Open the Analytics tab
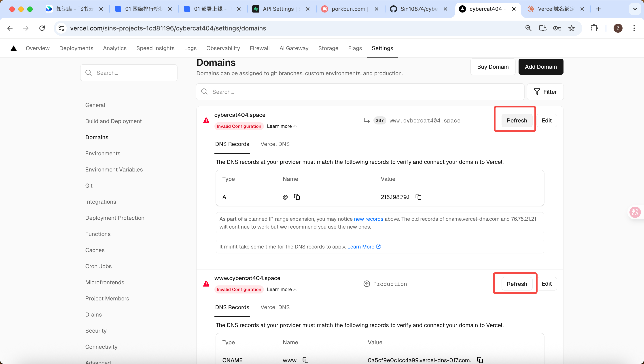Image resolution: width=644 pixels, height=364 pixels. click(115, 48)
